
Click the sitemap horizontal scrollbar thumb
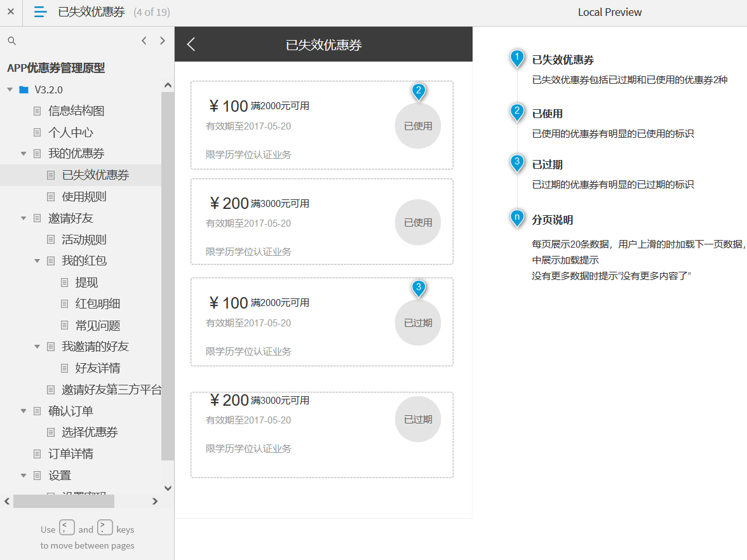click(x=64, y=501)
